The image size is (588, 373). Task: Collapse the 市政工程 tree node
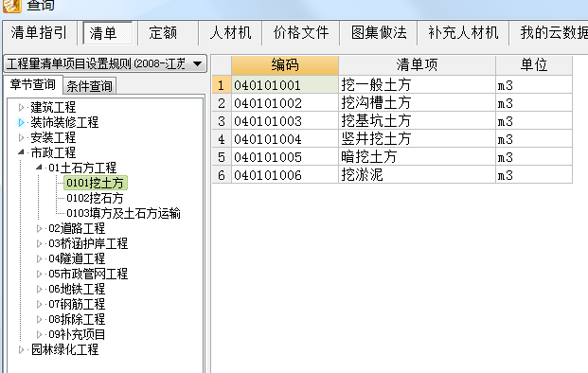[x=21, y=152]
